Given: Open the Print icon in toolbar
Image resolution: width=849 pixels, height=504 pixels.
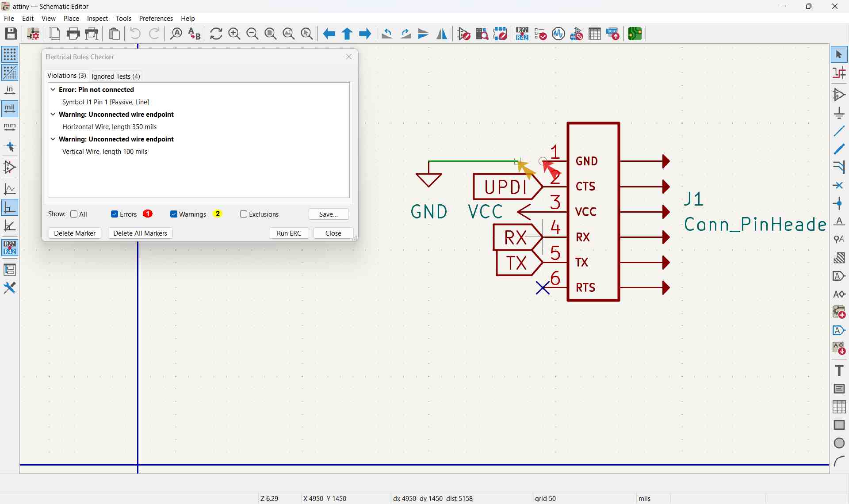Looking at the screenshot, I should pos(73,34).
